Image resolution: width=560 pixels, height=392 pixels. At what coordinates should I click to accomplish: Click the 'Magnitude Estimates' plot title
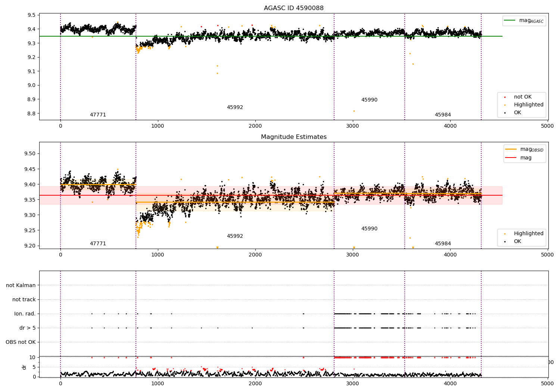[x=293, y=137]
